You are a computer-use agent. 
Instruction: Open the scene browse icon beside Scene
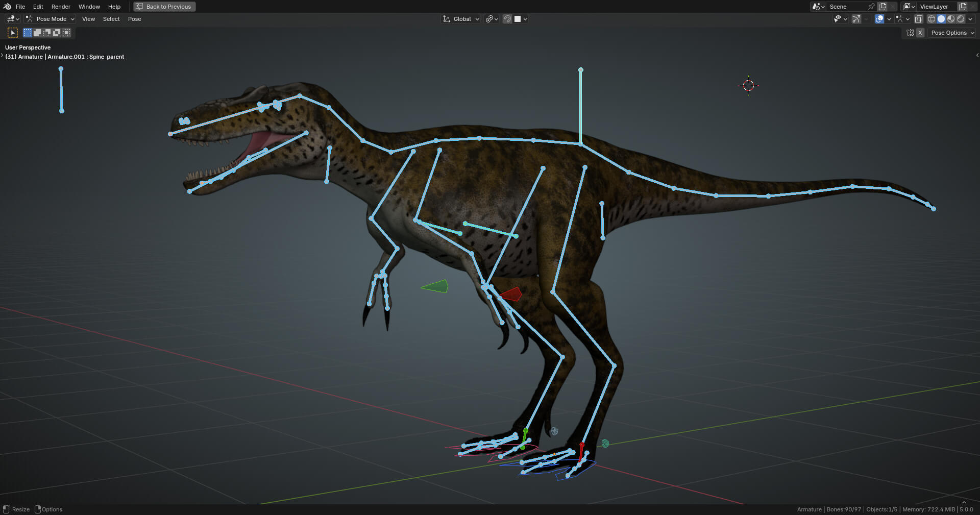(818, 7)
